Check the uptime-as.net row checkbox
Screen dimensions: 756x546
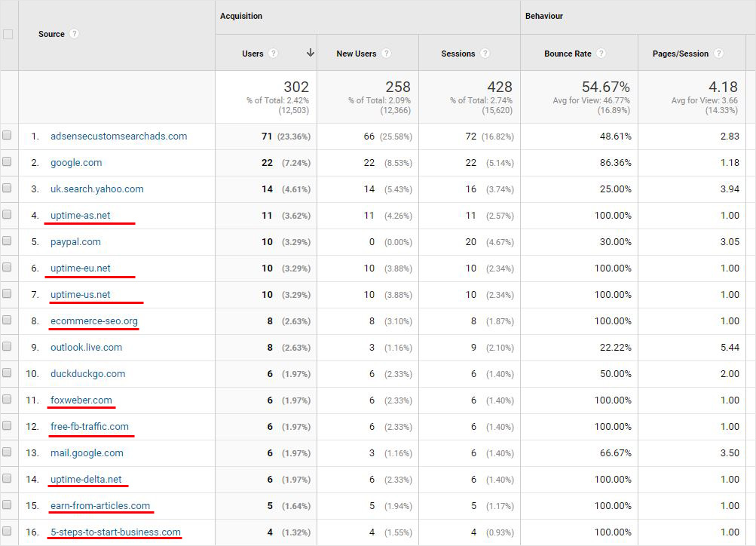click(7, 214)
